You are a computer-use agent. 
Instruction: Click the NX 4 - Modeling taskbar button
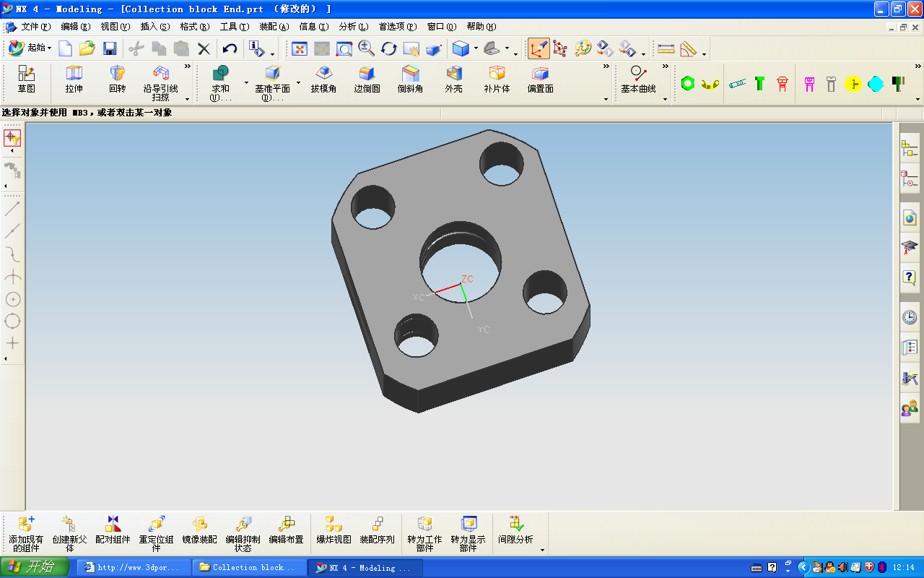(365, 567)
